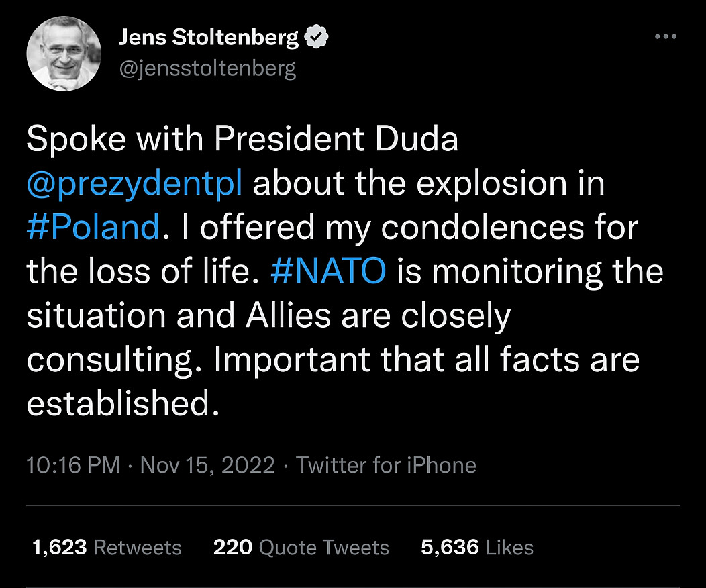Click the line "situation and Allies are closely"

tap(268, 315)
